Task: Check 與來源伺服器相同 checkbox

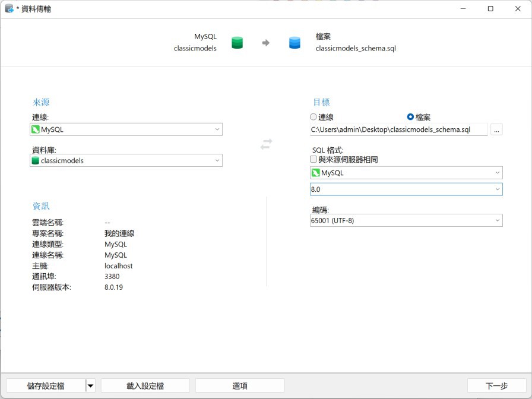Action: click(x=312, y=160)
